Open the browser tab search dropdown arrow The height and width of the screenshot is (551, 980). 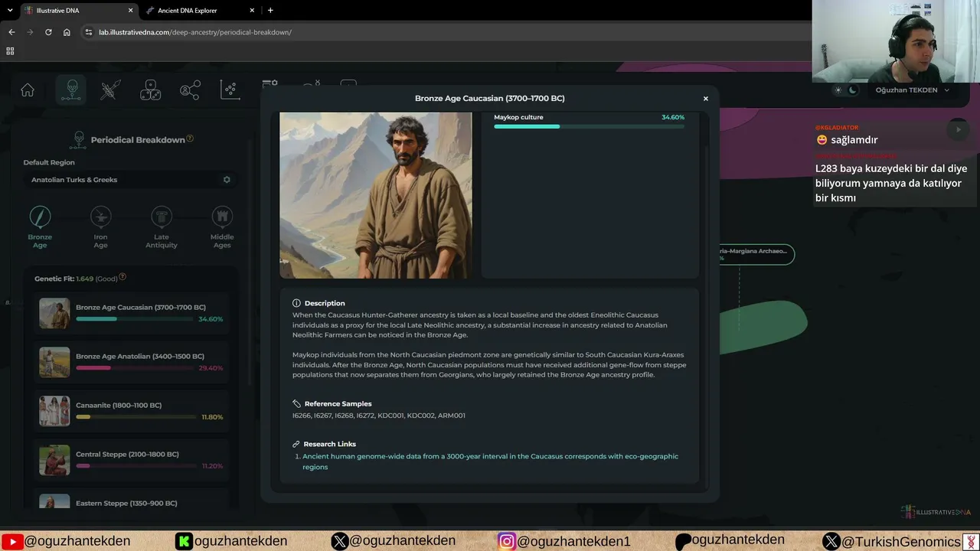pyautogui.click(x=11, y=10)
